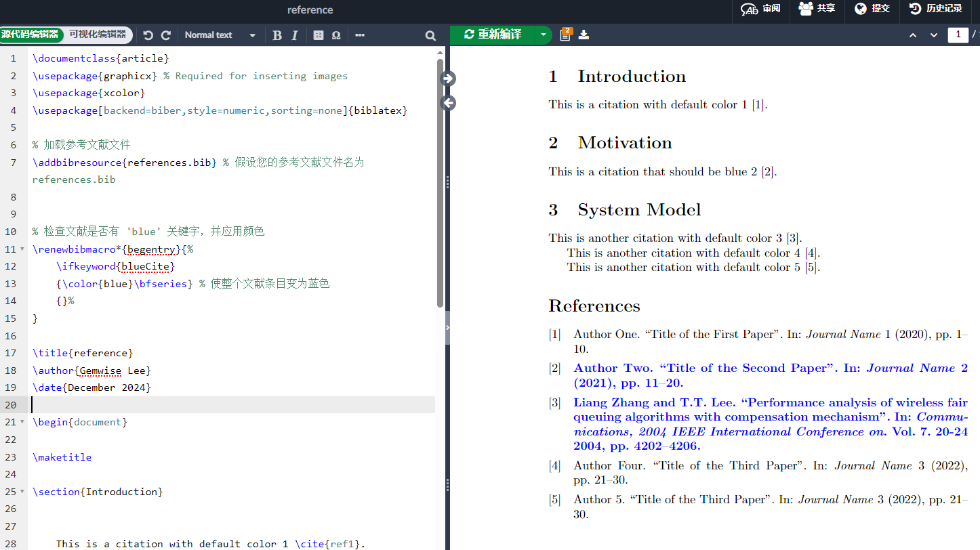Click the PDF page number field
This screenshot has height=550, width=980.
(x=958, y=35)
